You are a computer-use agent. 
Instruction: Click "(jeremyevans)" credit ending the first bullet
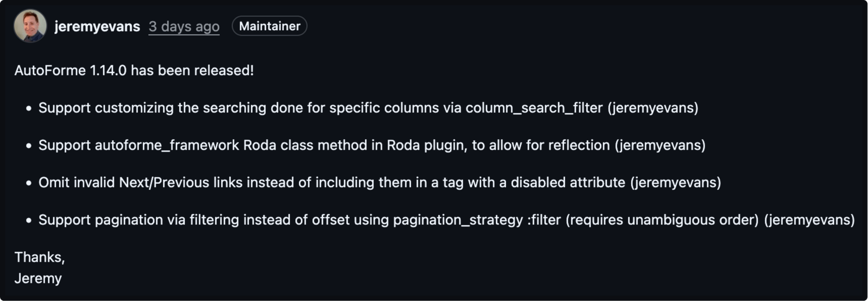point(653,108)
